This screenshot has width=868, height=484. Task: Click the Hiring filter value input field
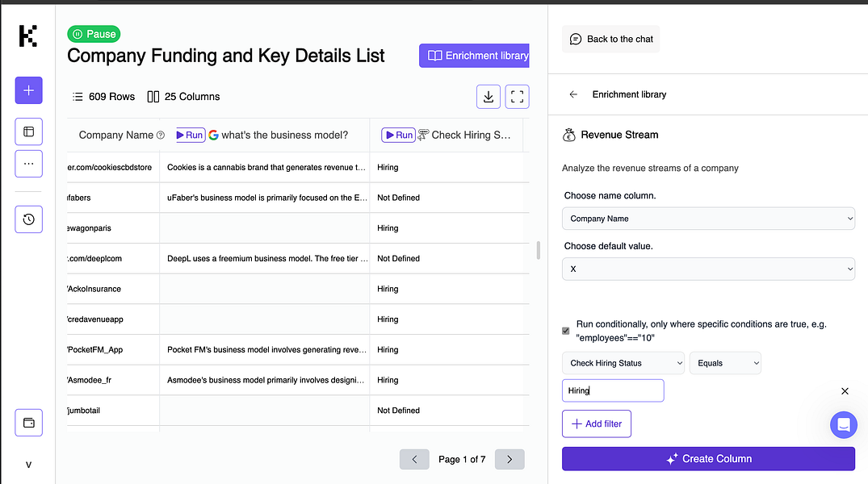pyautogui.click(x=613, y=390)
